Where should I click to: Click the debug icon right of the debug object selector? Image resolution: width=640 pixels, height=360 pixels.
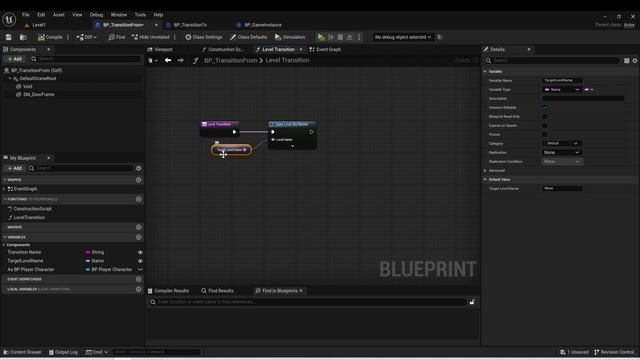[440, 37]
